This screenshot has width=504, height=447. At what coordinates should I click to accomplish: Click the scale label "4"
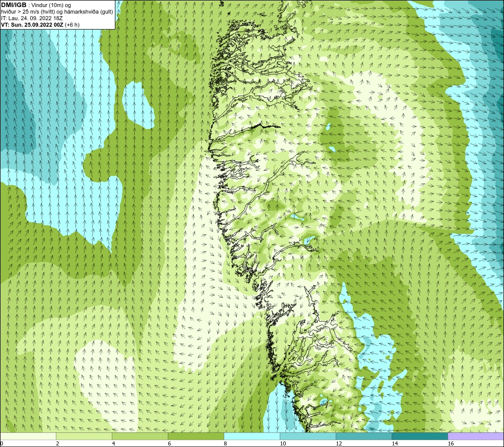pyautogui.click(x=113, y=443)
